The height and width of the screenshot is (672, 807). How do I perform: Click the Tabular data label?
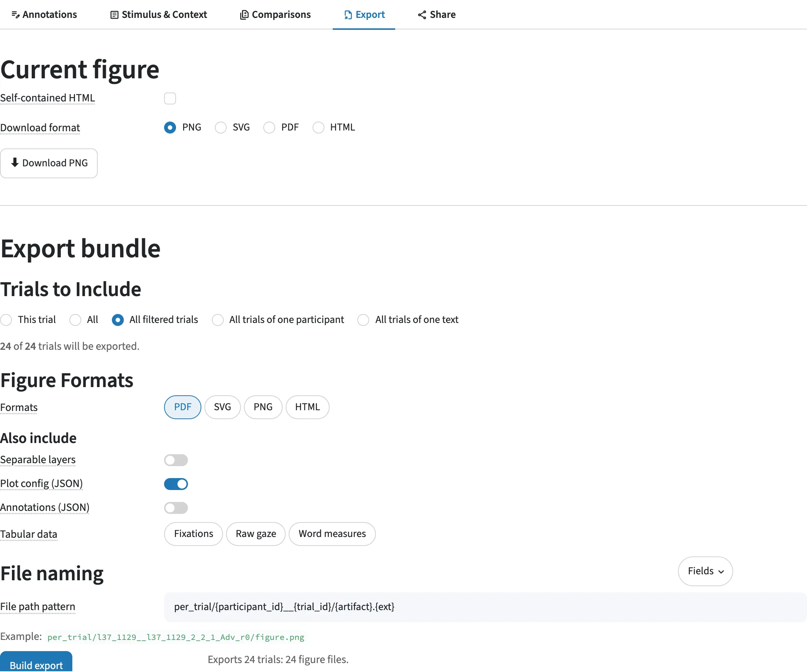[x=29, y=534]
